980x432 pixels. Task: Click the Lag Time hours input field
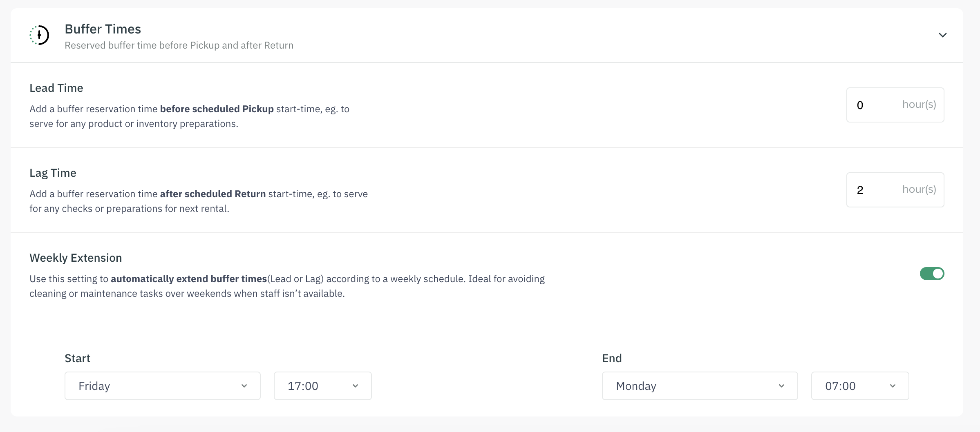(875, 190)
